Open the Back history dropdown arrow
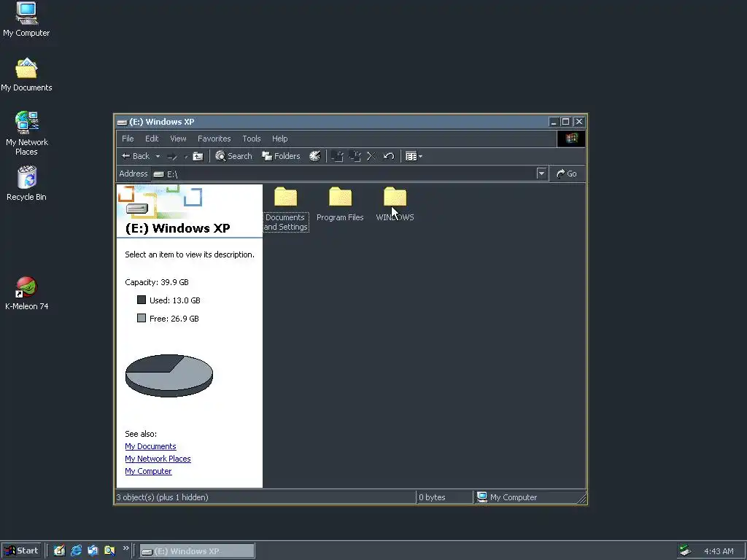 (158, 156)
